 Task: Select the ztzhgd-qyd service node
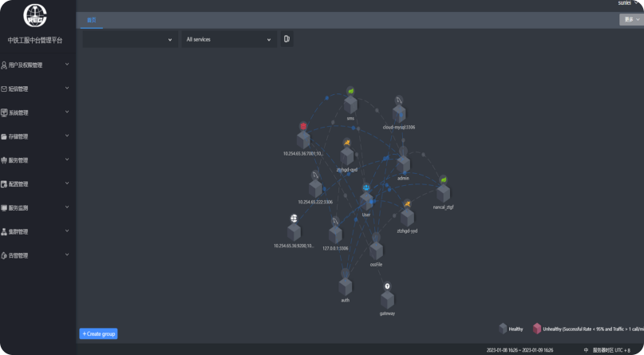[347, 156]
